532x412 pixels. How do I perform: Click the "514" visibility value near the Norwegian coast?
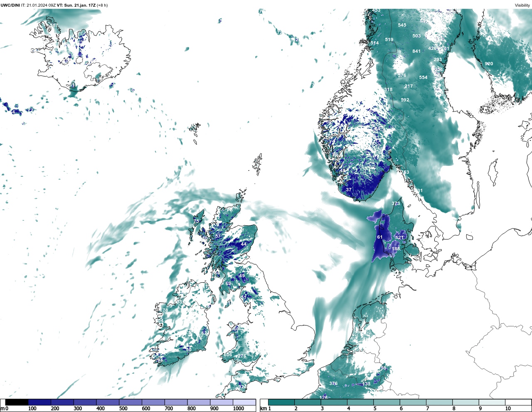click(375, 43)
